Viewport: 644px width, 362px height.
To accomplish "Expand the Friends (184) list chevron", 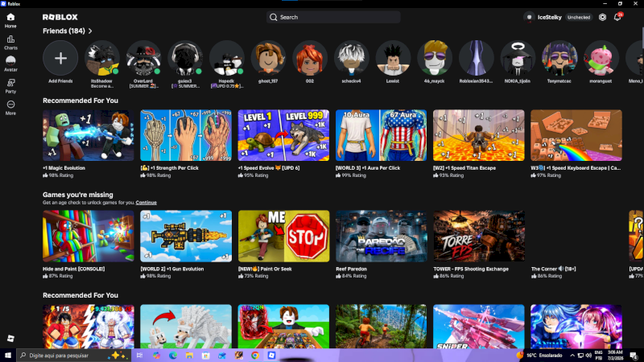I will coord(90,31).
